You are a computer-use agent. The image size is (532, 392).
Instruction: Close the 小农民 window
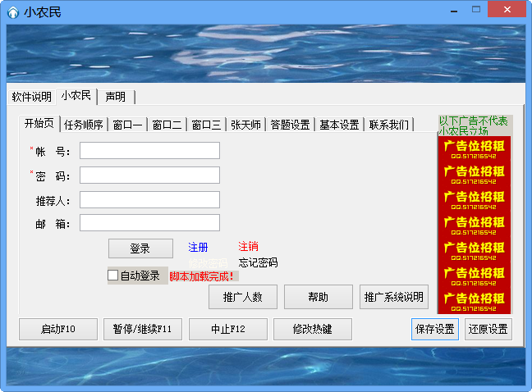point(507,10)
